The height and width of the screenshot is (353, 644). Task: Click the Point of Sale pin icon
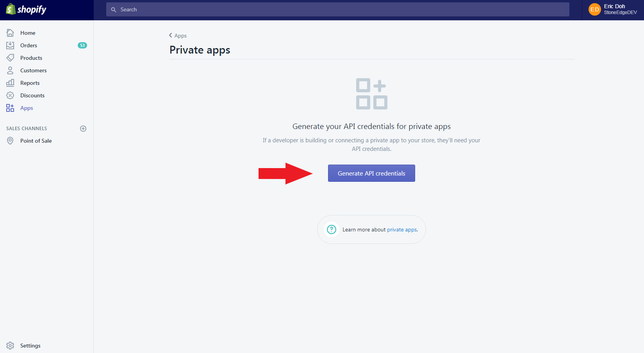10,141
